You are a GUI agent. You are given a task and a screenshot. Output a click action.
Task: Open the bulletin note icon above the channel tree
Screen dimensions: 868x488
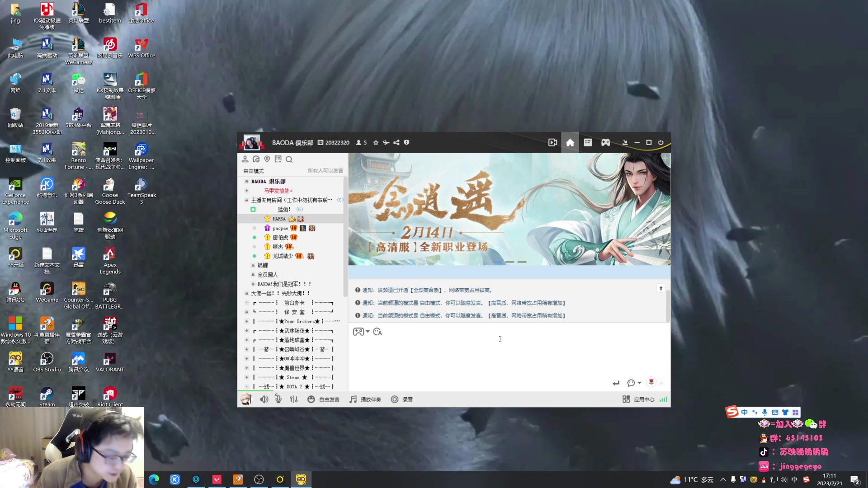coord(278,159)
